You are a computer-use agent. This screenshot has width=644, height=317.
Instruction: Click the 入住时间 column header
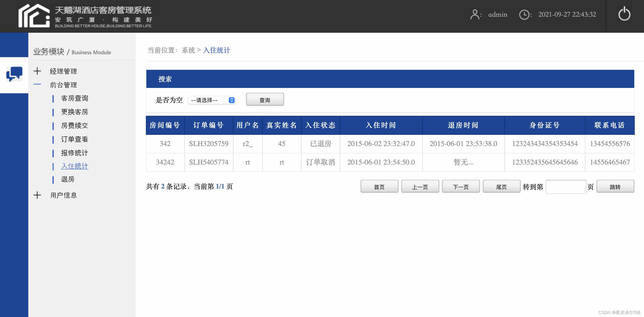381,125
